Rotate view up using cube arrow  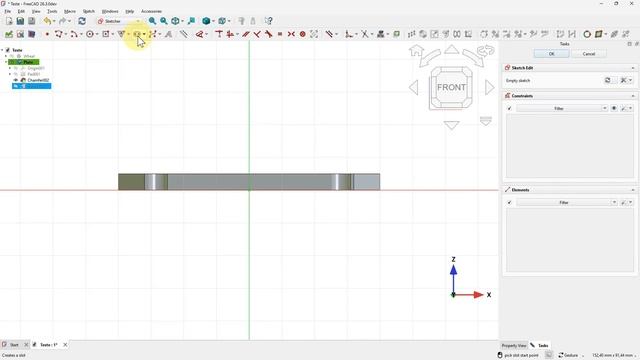pyautogui.click(x=451, y=49)
